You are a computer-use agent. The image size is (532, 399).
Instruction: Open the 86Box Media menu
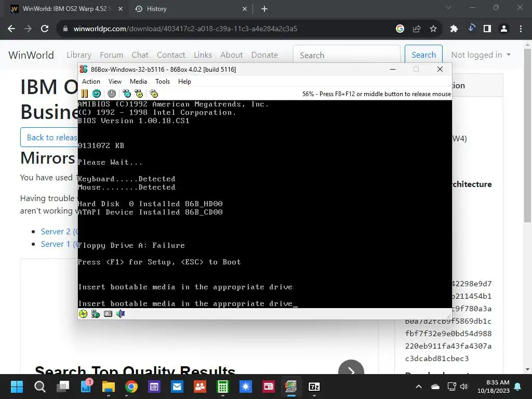click(138, 82)
